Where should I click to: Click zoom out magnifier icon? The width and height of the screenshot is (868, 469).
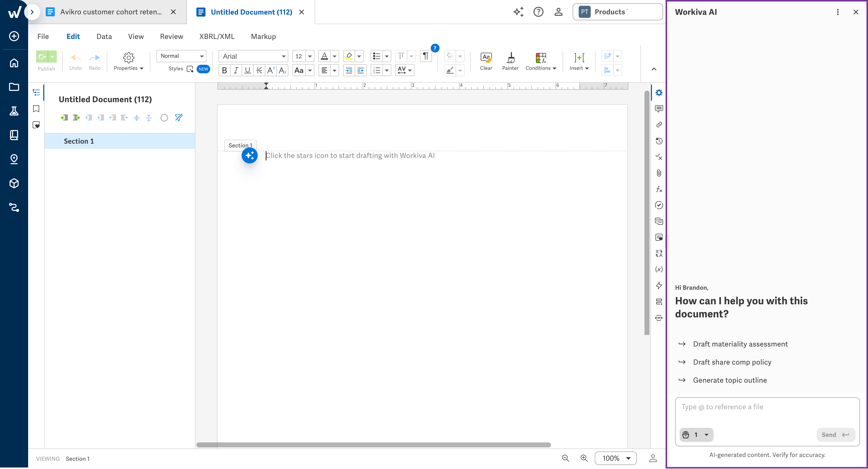click(565, 458)
